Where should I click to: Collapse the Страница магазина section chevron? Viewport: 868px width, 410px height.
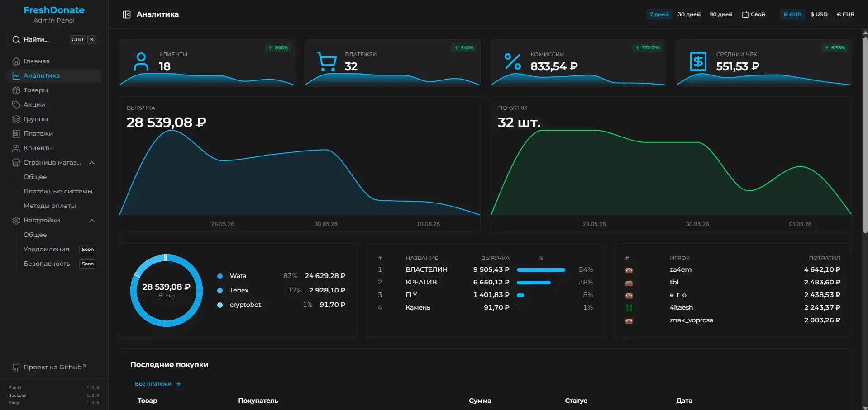92,163
